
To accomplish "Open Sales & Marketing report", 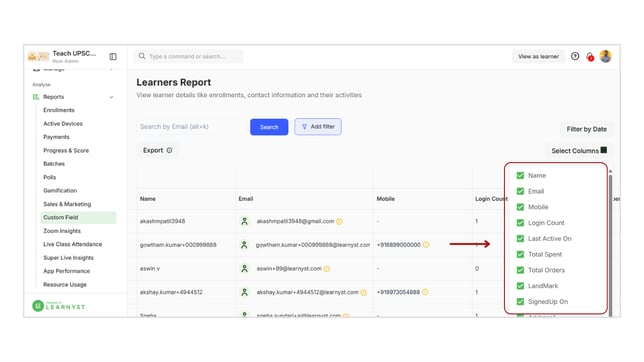I will (x=67, y=204).
